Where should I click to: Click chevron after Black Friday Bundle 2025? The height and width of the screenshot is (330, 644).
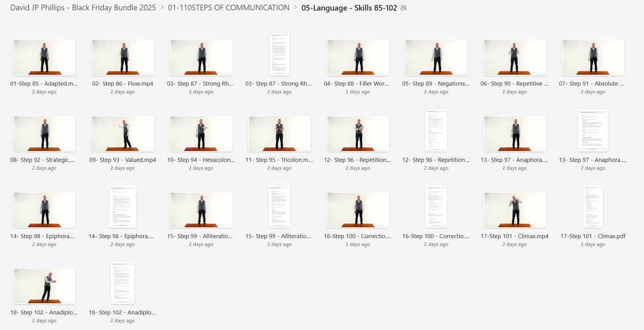162,8
